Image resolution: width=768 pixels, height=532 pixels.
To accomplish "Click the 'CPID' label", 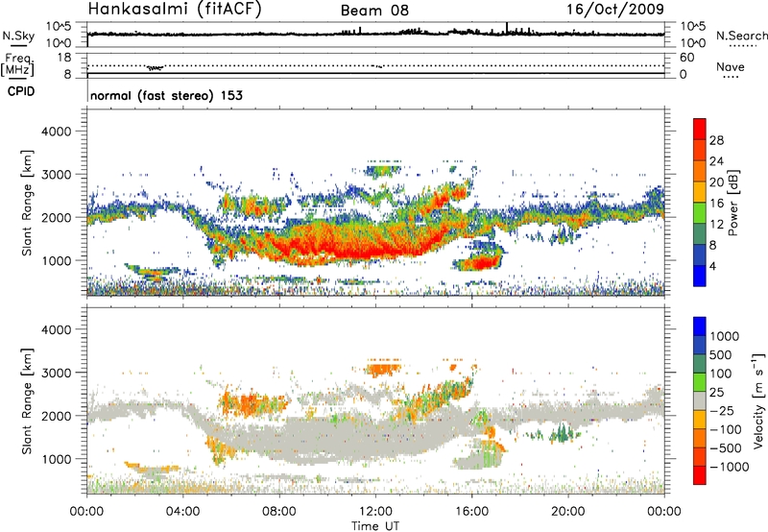I will (x=21, y=91).
